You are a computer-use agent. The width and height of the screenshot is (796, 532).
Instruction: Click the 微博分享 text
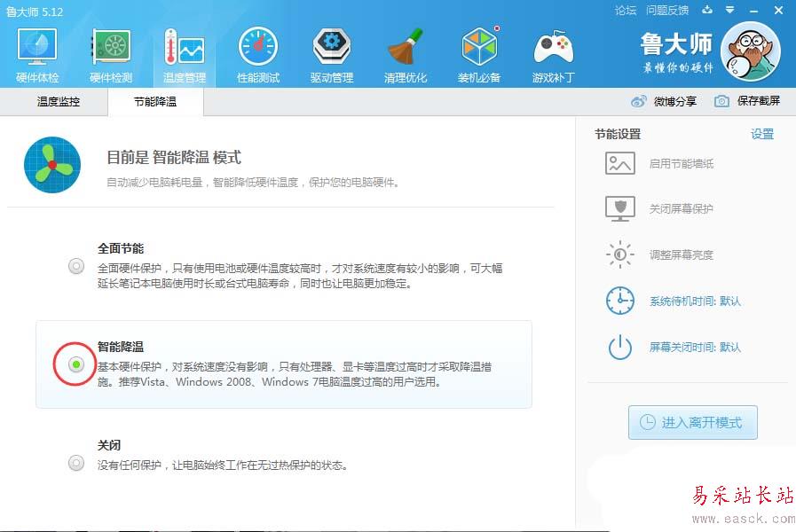(674, 101)
